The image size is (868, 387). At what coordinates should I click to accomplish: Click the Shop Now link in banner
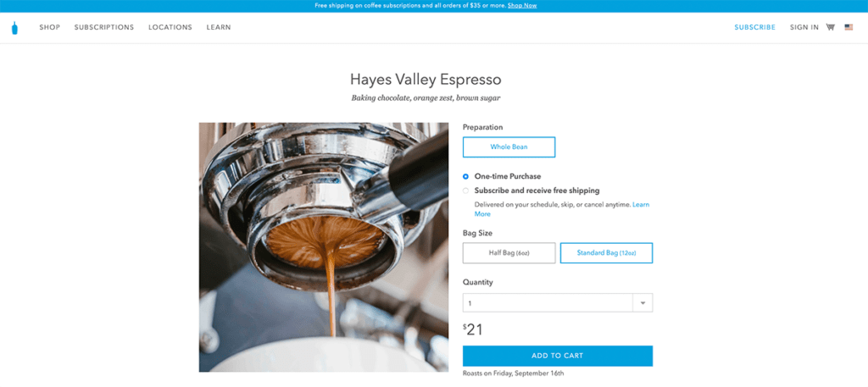coord(522,6)
